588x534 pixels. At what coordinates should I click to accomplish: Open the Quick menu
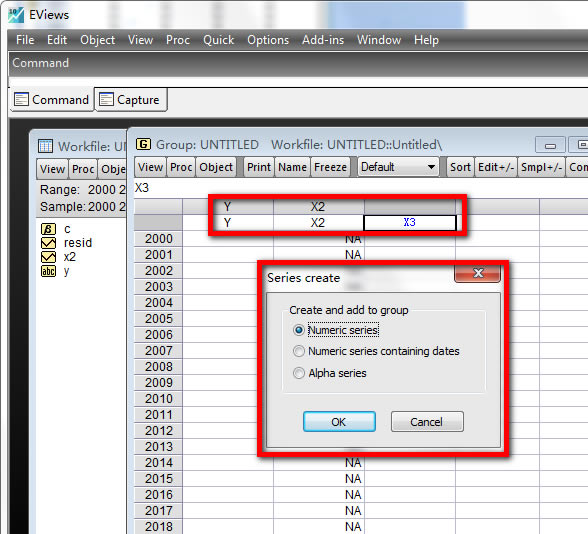point(218,40)
